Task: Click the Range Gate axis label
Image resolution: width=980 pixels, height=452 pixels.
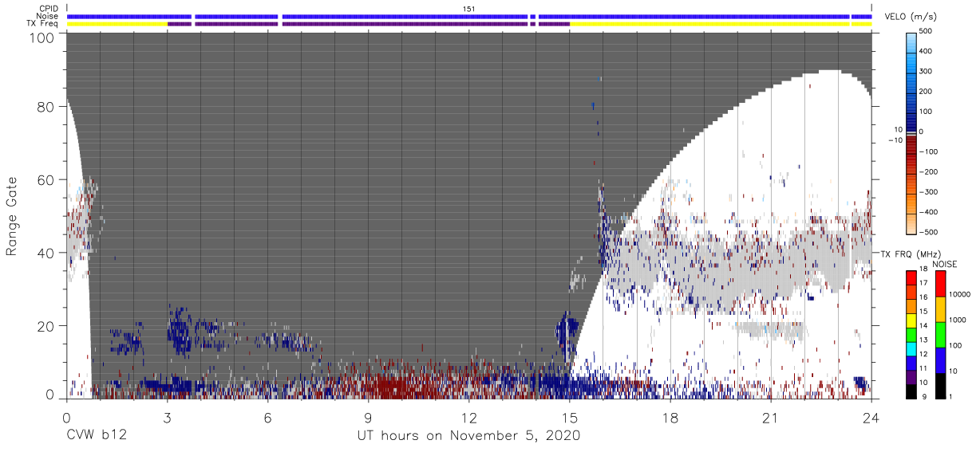Action: (13, 217)
